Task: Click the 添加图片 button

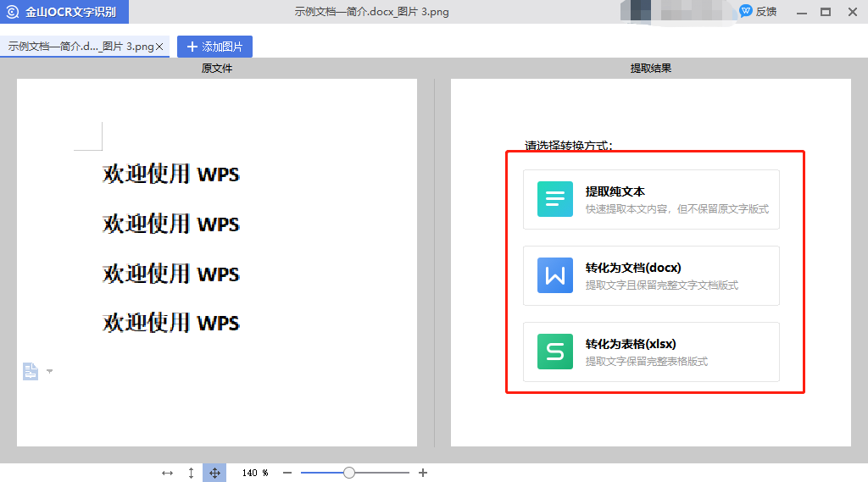Action: pos(214,47)
